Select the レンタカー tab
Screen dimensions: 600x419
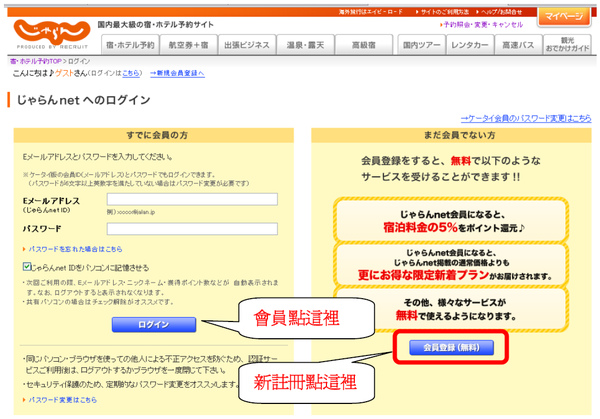(470, 45)
